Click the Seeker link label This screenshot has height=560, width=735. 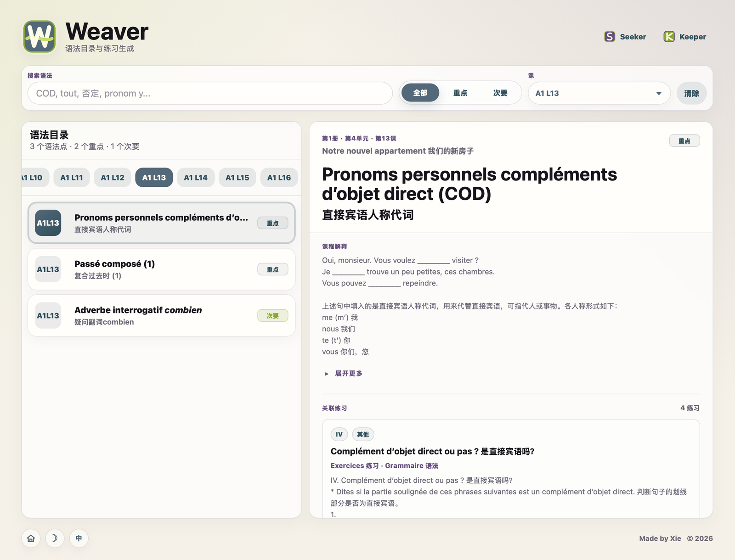(633, 37)
